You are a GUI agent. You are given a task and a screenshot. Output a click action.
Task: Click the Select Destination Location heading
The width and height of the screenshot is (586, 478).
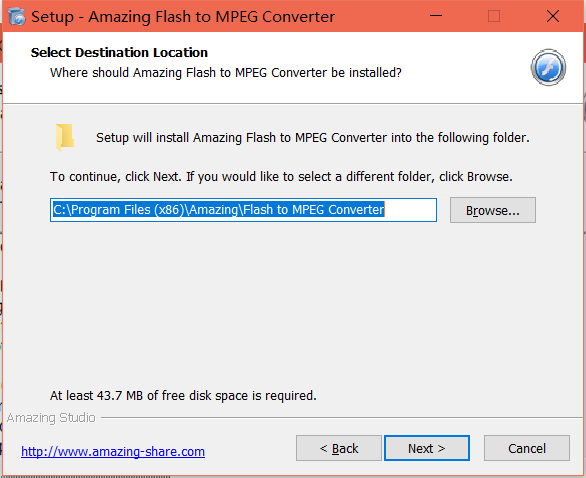[119, 53]
